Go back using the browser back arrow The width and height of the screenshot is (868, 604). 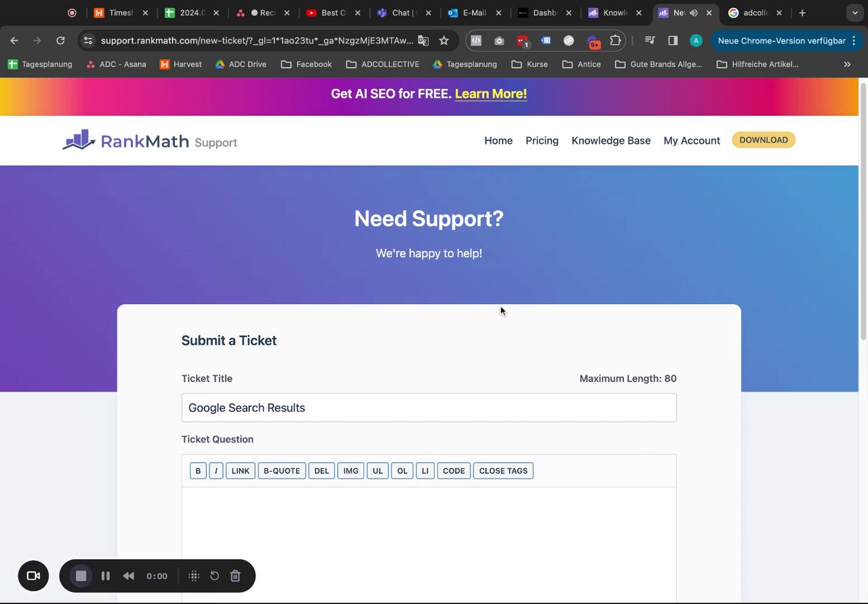click(x=14, y=41)
